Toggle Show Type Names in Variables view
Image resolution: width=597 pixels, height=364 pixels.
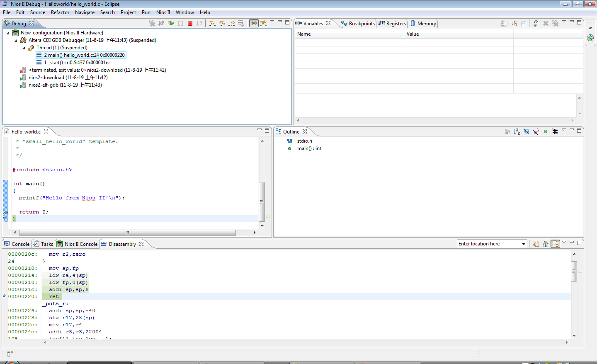coord(504,23)
